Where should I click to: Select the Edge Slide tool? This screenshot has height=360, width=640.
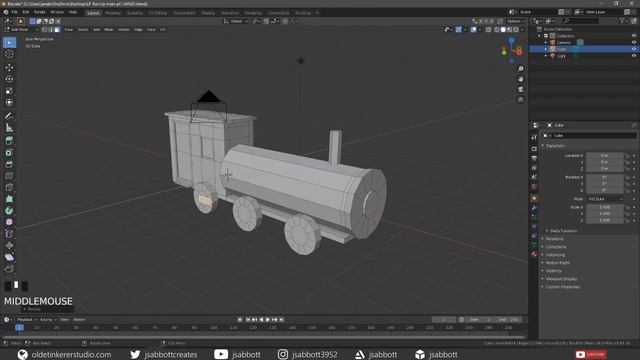(9, 234)
